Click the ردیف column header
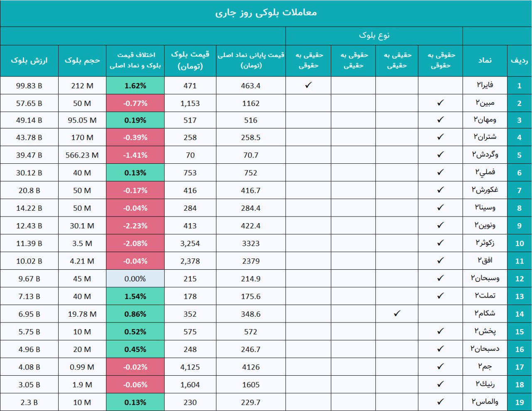 click(x=519, y=60)
